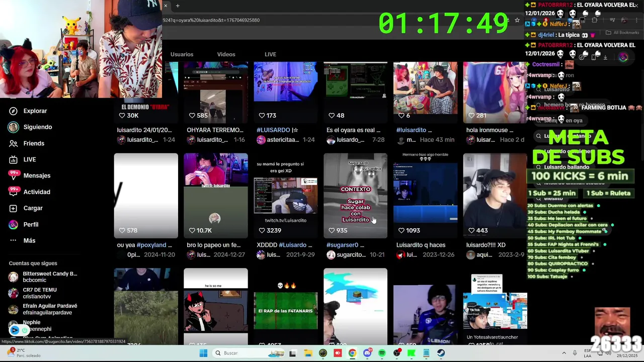Open a new browser tab
Viewport: 644px width, 362px height.
pyautogui.click(x=178, y=6)
